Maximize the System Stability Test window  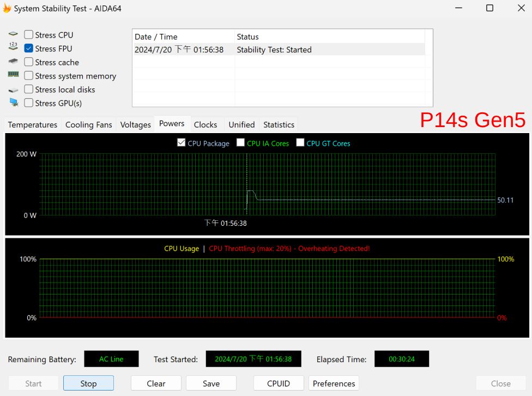(489, 8)
